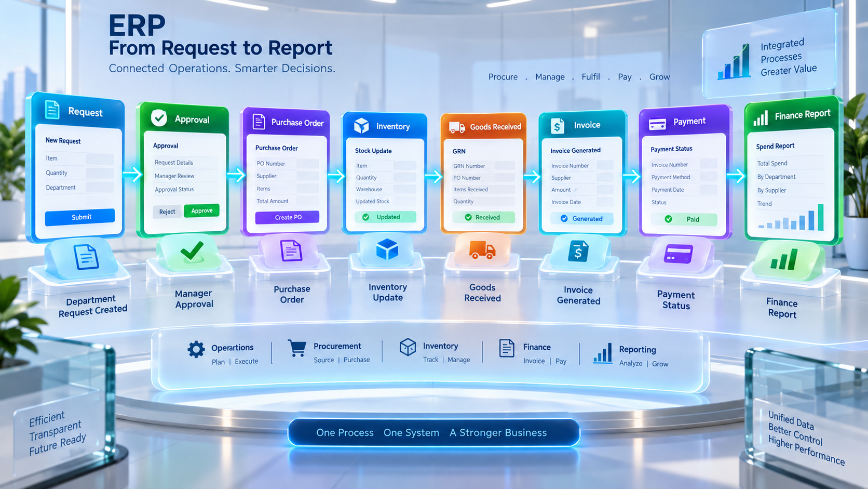Click the green check icon in the Paid badge
Screen dimensions: 868x489
click(x=669, y=219)
